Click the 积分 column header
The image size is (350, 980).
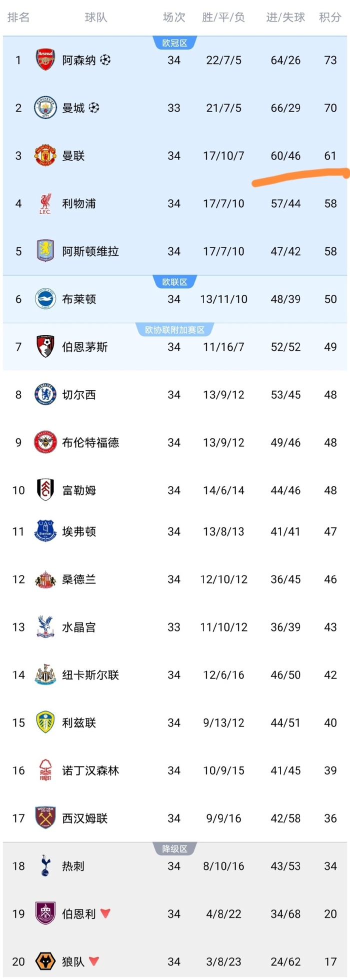tap(330, 17)
